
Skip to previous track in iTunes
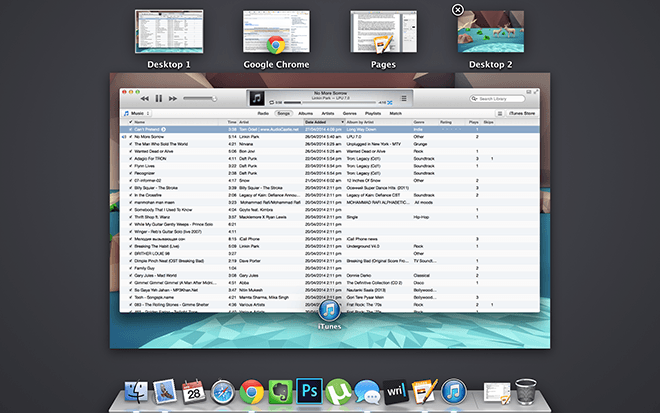[145, 99]
